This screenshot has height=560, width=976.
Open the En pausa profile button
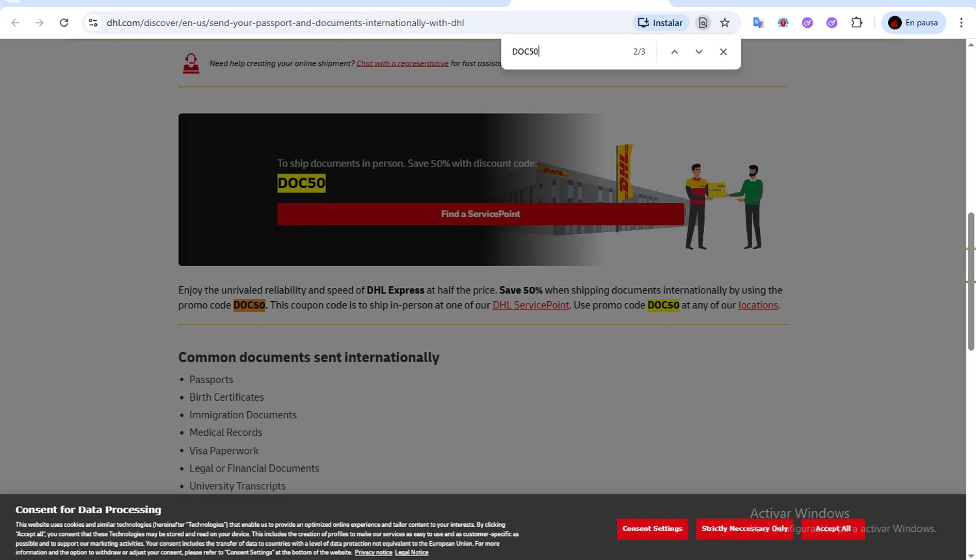pyautogui.click(x=914, y=23)
